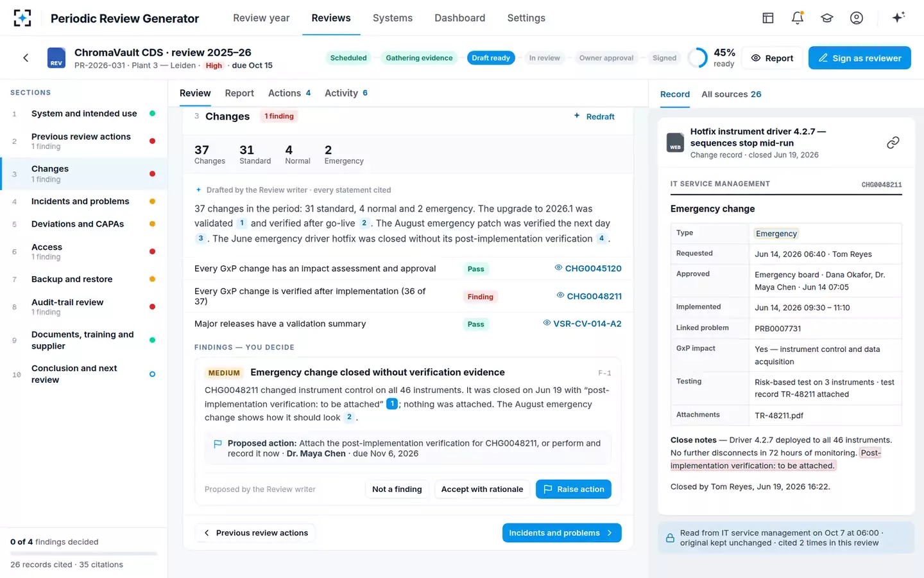Open the user account icon
This screenshot has height=578, width=924.
857,18
